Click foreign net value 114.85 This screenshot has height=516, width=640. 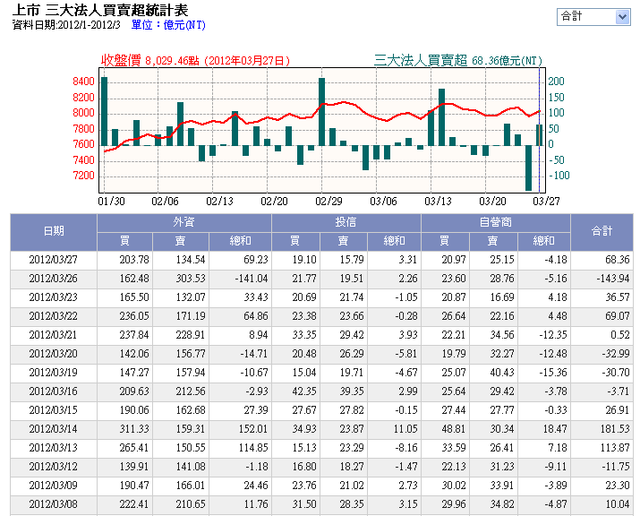tap(253, 448)
